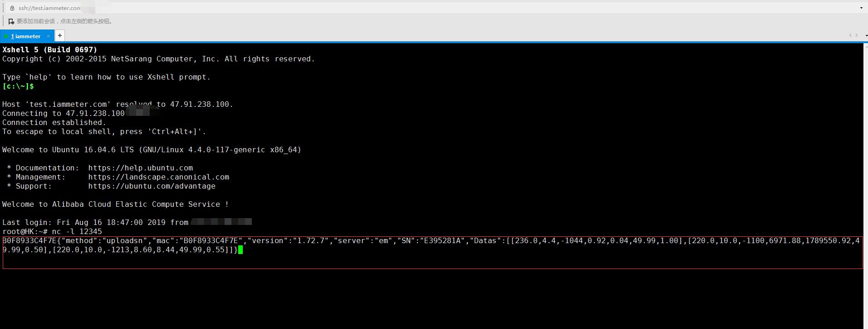Click the terminal's vertical scrollbar
The image size is (868, 329).
coord(865,182)
